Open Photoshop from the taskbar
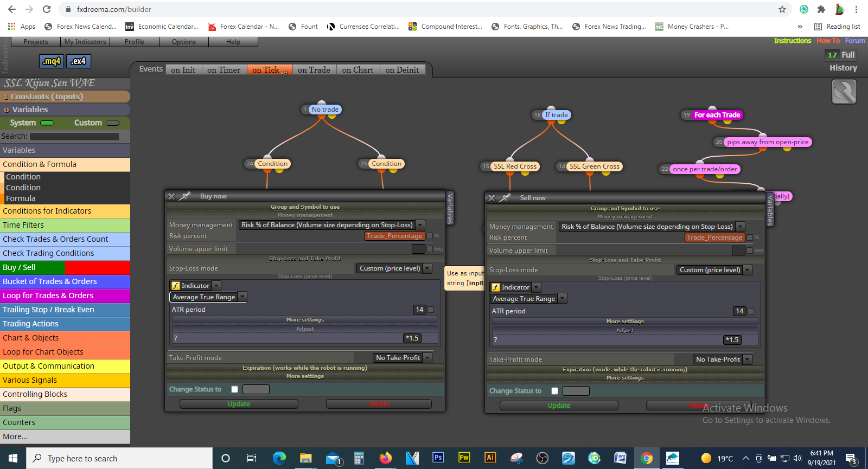The image size is (868, 469). (x=438, y=458)
